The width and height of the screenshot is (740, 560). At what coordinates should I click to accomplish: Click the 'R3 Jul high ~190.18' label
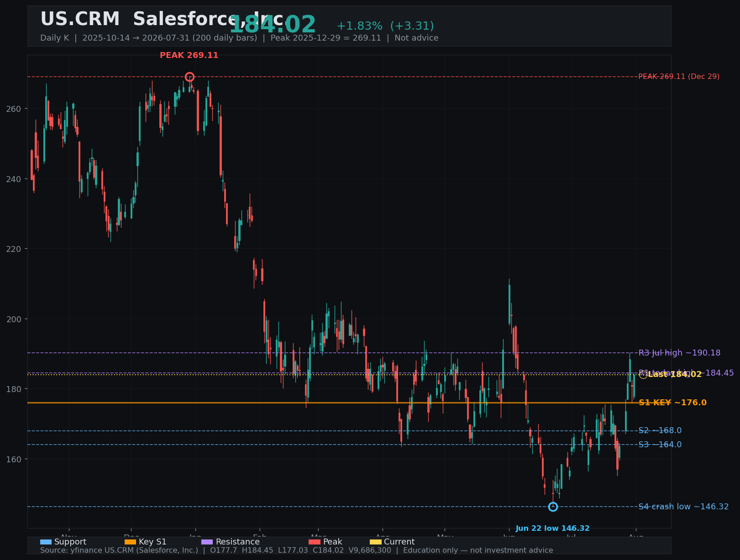pyautogui.click(x=679, y=353)
